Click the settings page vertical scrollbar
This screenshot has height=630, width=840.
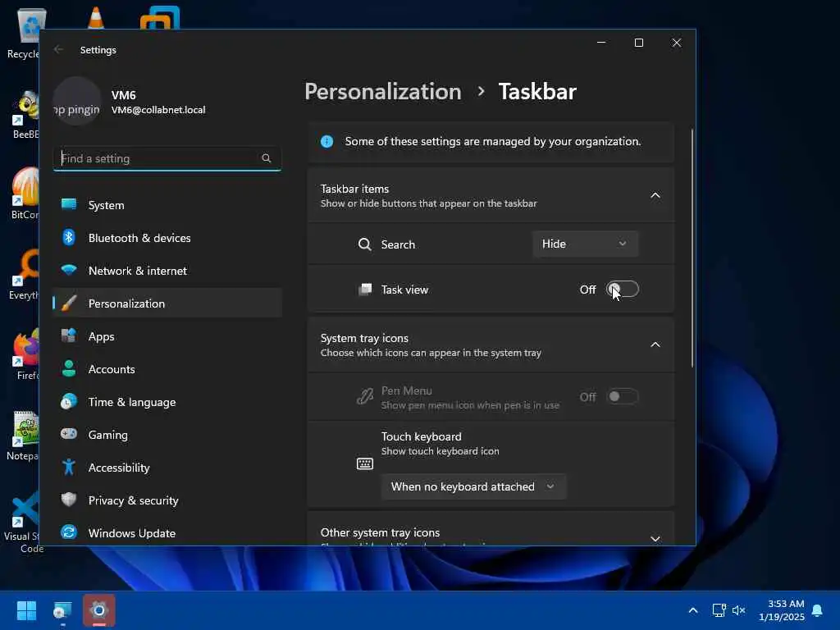(692, 248)
